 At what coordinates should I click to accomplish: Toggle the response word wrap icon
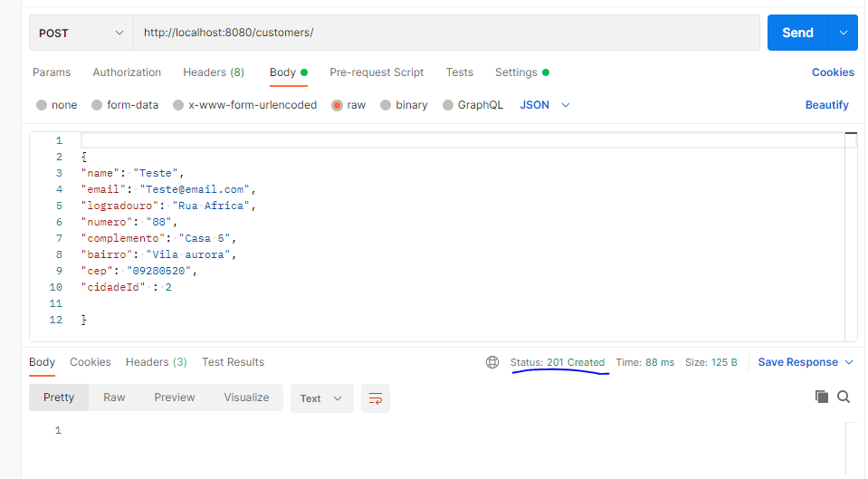point(376,398)
